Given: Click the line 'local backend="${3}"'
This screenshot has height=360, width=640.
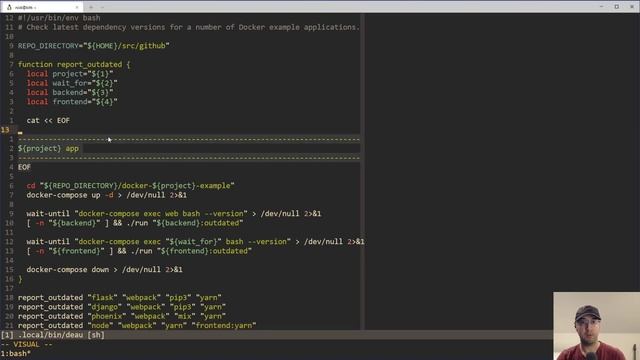Looking at the screenshot, I should [70, 93].
